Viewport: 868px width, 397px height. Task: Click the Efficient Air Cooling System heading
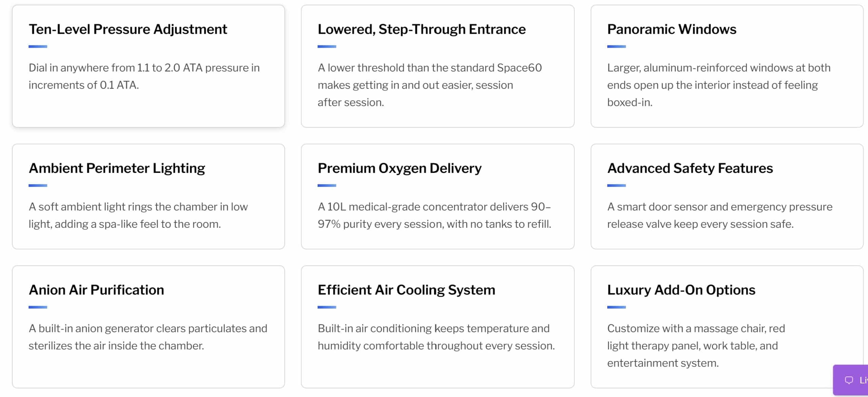point(406,290)
